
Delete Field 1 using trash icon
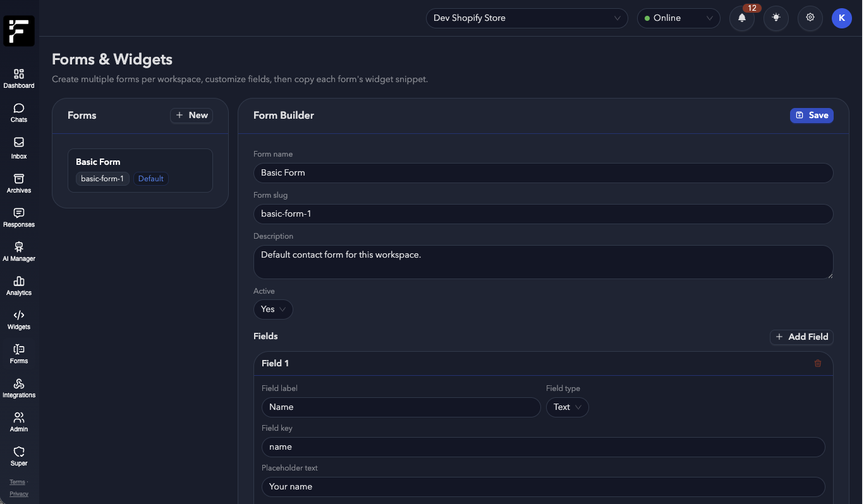(x=818, y=363)
